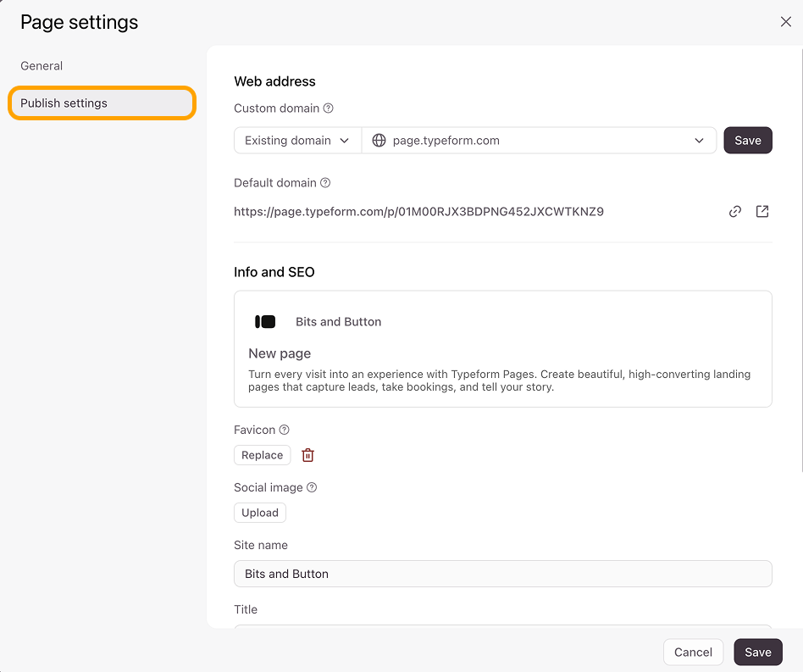Expand the Existing domain dropdown

pos(297,141)
